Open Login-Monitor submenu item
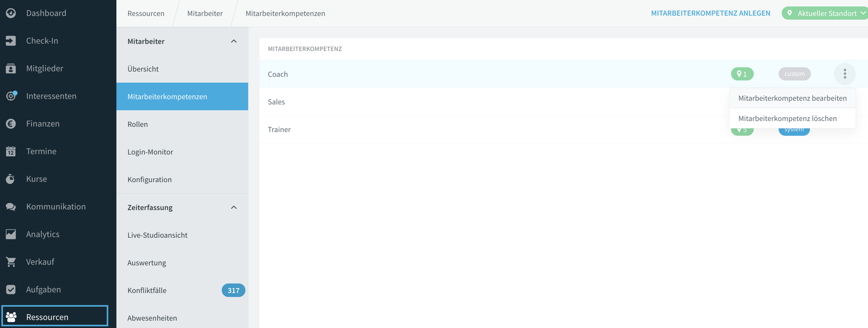Screen dimensions: 868x328 pyautogui.click(x=182, y=151)
